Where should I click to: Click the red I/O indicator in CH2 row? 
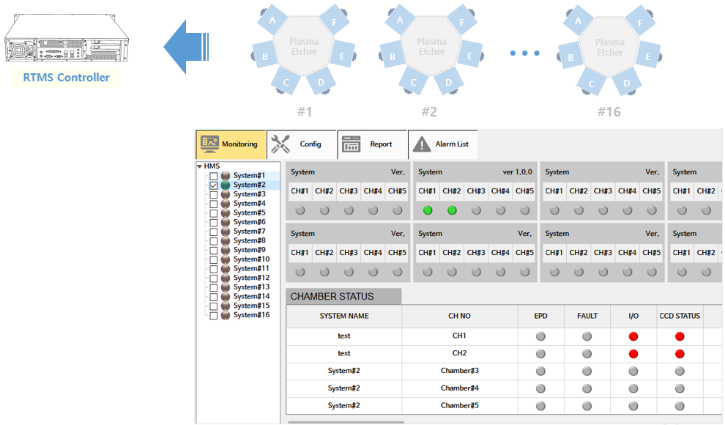tap(633, 354)
